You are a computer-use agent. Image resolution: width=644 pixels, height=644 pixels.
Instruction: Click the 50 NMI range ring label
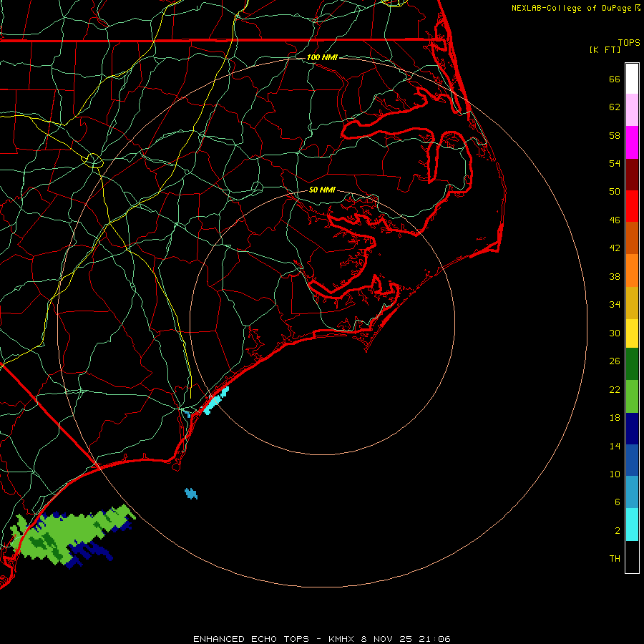click(322, 190)
